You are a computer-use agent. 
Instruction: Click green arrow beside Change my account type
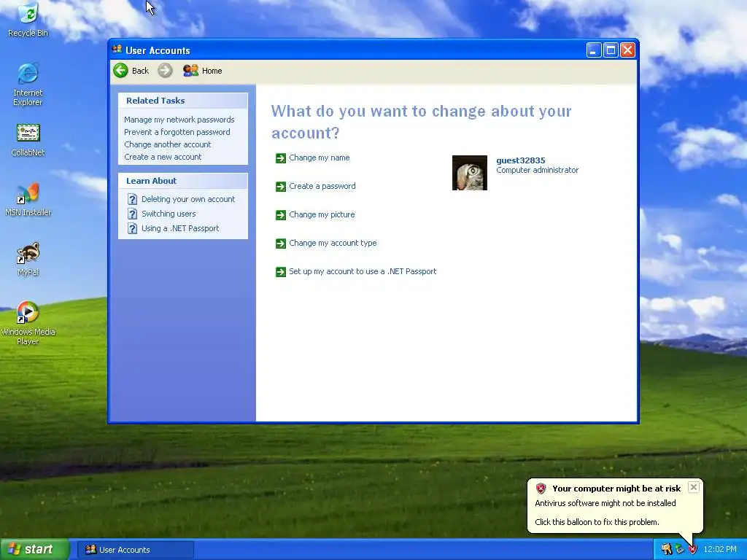click(x=281, y=244)
